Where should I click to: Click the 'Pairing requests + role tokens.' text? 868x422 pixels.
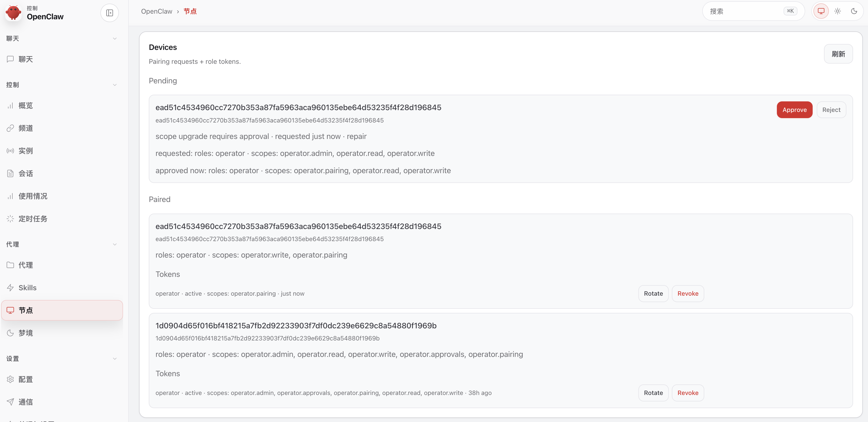[195, 62]
